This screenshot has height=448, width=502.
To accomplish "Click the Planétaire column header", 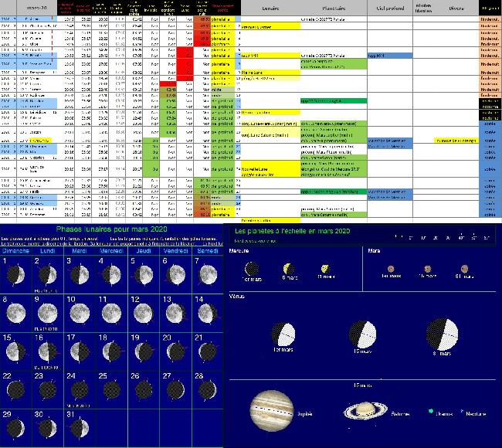I will click(334, 8).
